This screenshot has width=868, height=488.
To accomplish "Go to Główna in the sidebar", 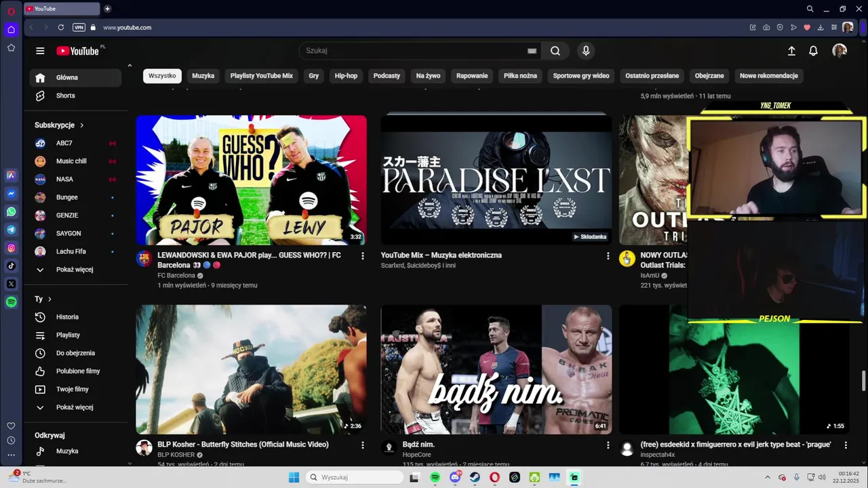I will 75,77.
